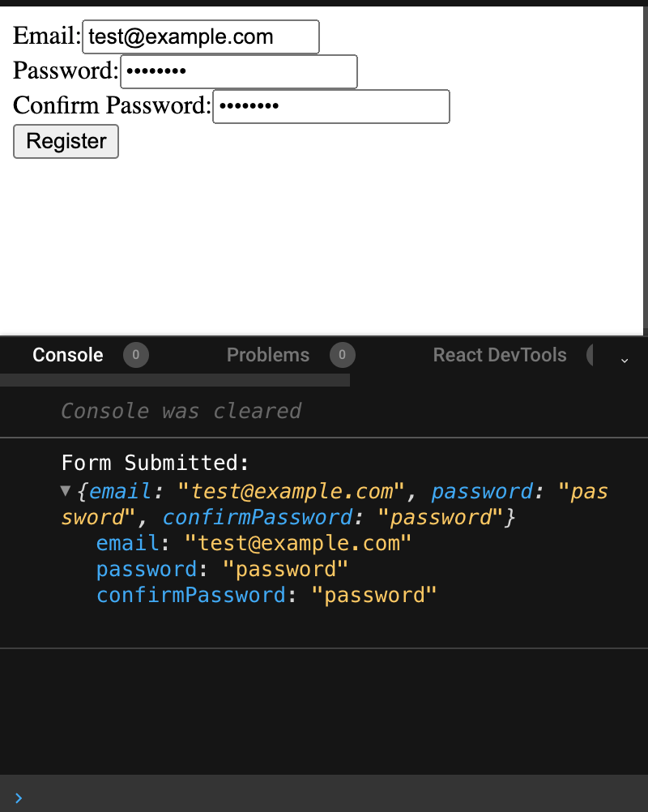
Task: Select the confirmPassword property row
Action: [x=266, y=595]
